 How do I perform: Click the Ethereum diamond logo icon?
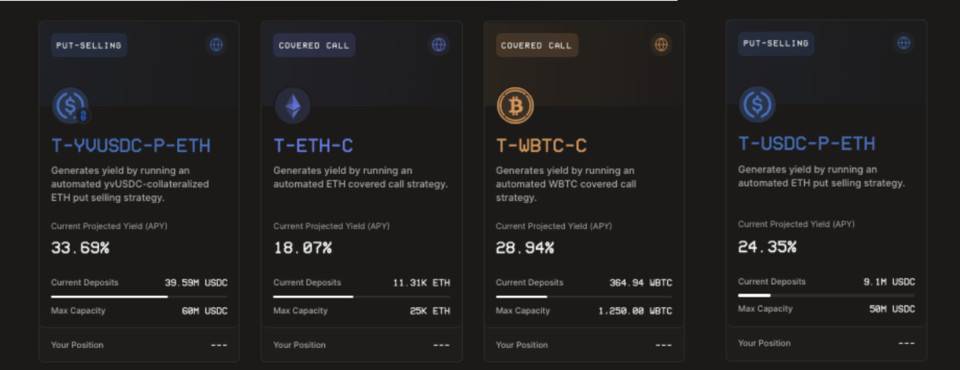(292, 106)
